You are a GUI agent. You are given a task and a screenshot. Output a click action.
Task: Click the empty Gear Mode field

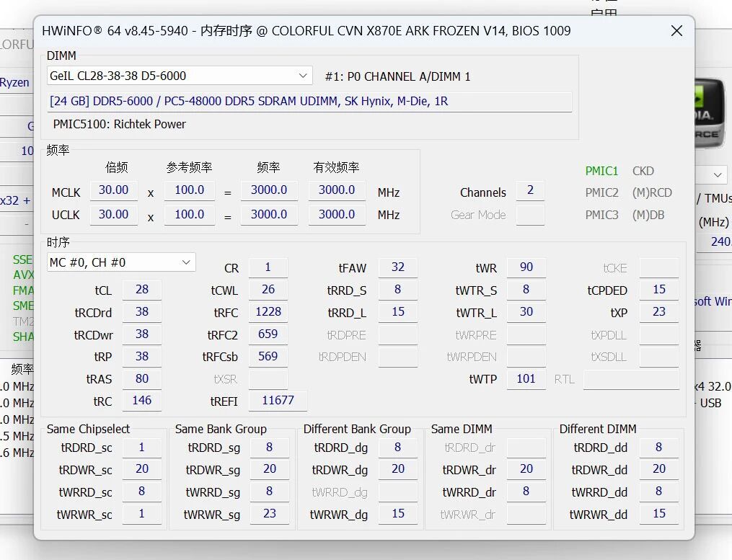[x=530, y=215]
